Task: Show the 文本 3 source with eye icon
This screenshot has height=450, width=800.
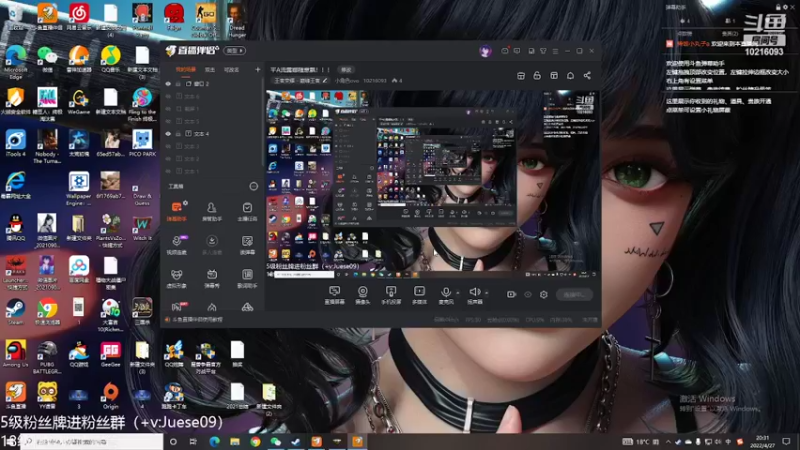Action: tap(168, 146)
